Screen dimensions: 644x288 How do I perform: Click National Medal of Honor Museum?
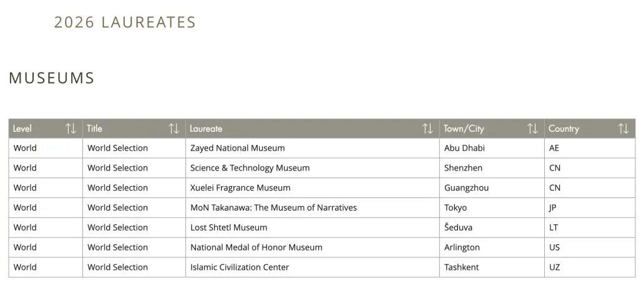point(256,247)
